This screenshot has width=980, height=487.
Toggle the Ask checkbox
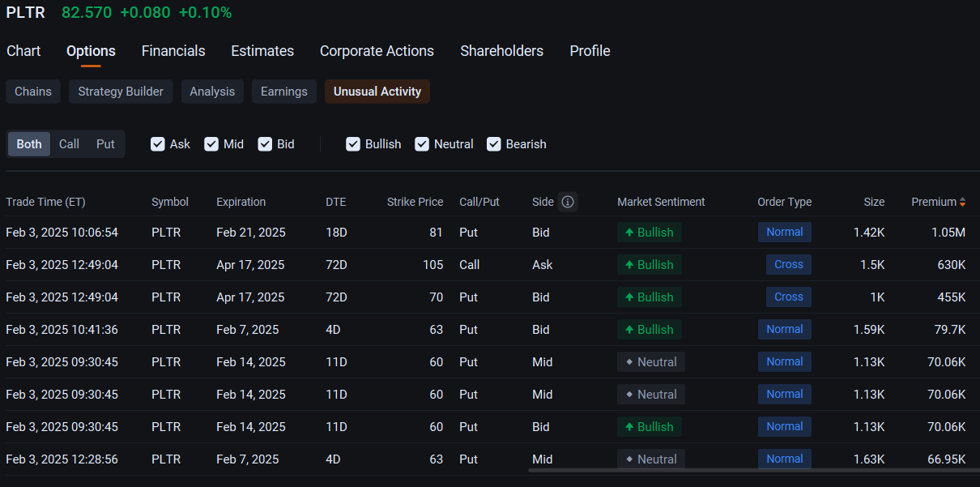(158, 144)
